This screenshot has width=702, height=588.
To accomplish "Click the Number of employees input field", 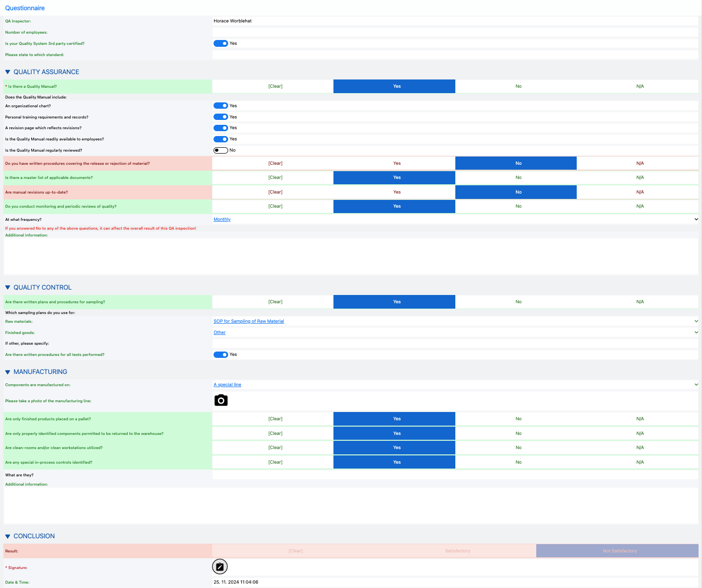I will click(x=455, y=32).
